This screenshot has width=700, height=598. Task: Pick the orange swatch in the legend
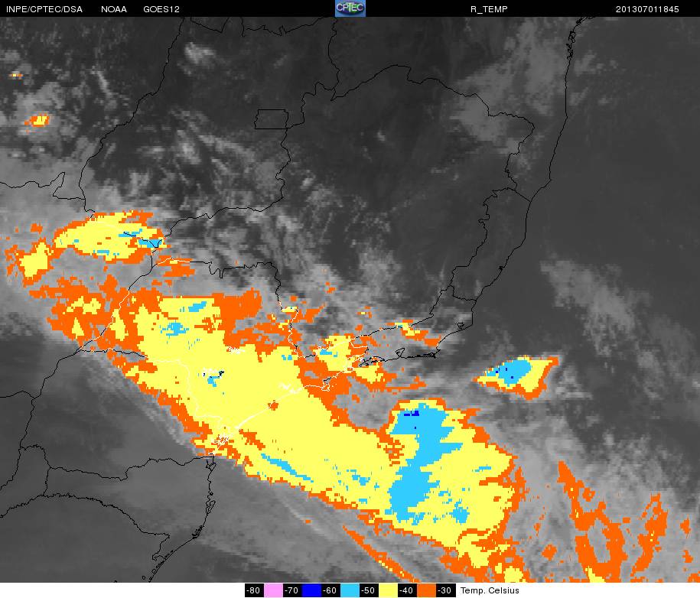(x=426, y=590)
